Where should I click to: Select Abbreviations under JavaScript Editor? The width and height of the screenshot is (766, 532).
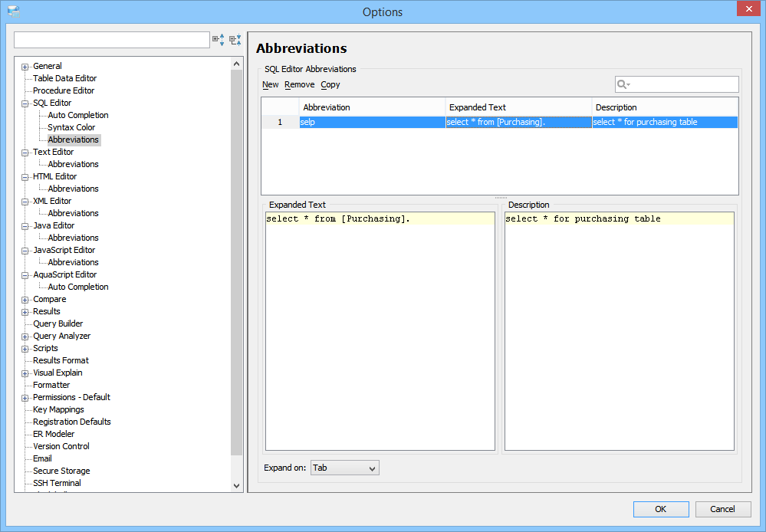[x=74, y=262]
